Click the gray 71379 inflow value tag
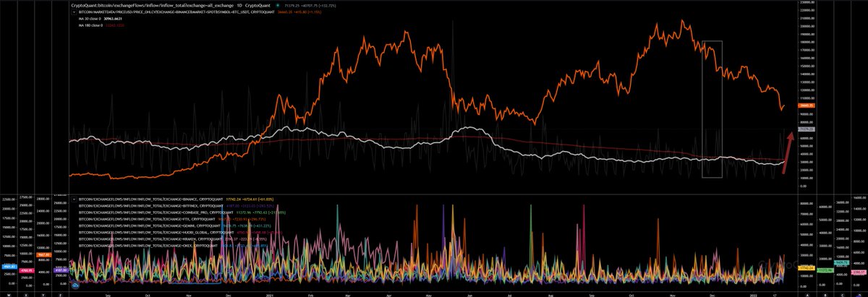The image size is (868, 297). coord(807,129)
